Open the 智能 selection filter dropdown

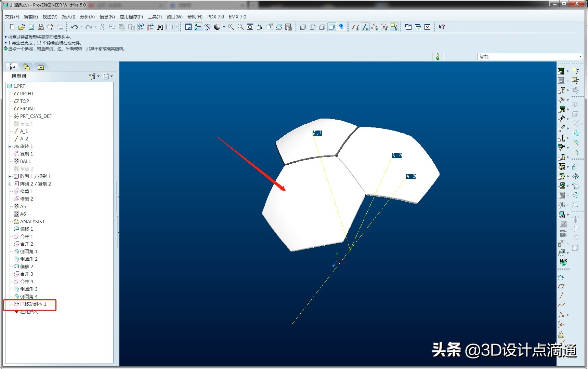pos(580,56)
